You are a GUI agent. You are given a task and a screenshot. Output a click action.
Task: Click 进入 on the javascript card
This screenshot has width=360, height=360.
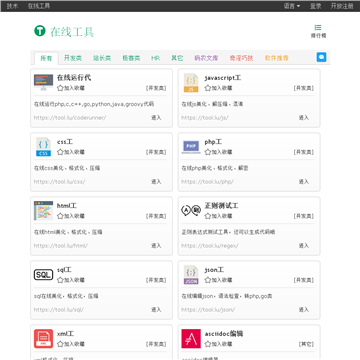[304, 117]
